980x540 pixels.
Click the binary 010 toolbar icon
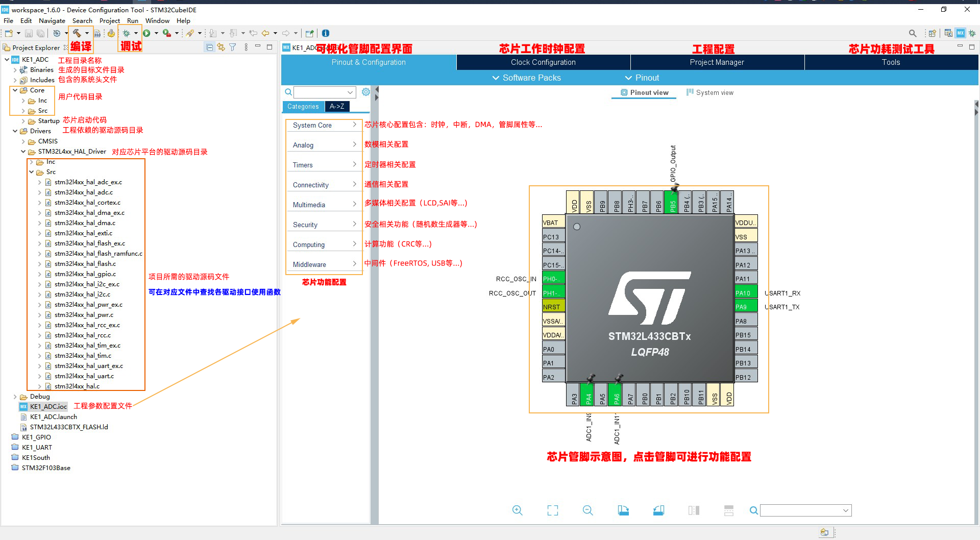pyautogui.click(x=97, y=33)
